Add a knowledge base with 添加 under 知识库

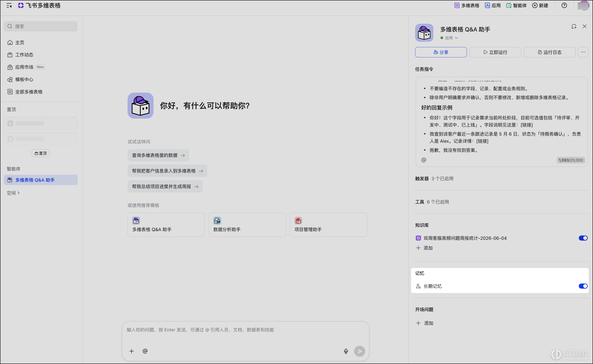coord(424,248)
